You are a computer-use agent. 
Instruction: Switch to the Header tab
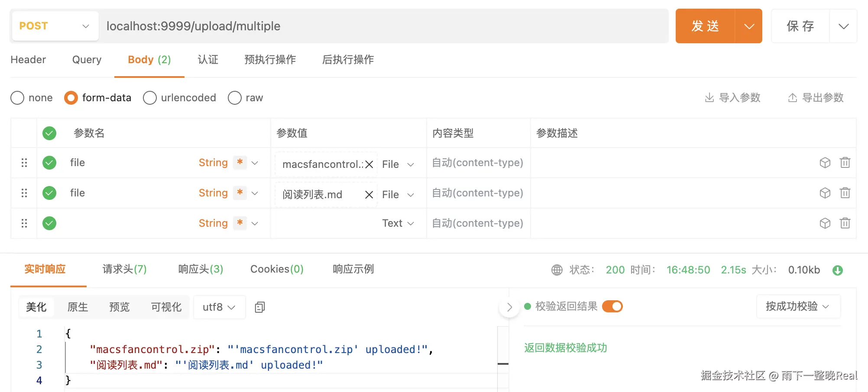(28, 60)
